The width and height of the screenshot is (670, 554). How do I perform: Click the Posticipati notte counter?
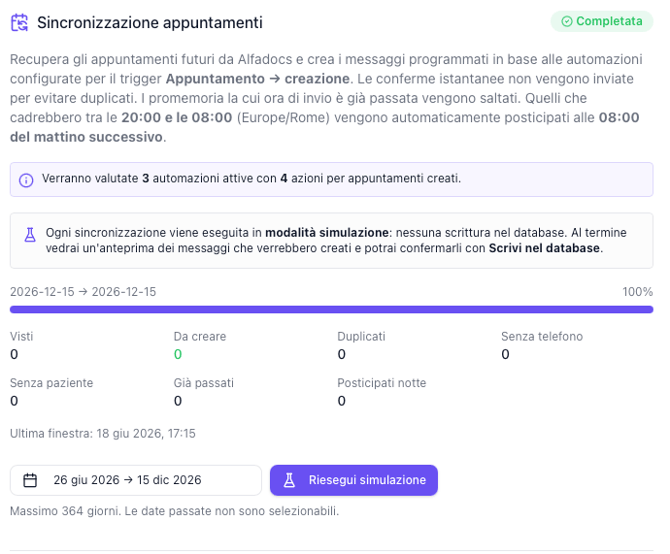pos(382,392)
